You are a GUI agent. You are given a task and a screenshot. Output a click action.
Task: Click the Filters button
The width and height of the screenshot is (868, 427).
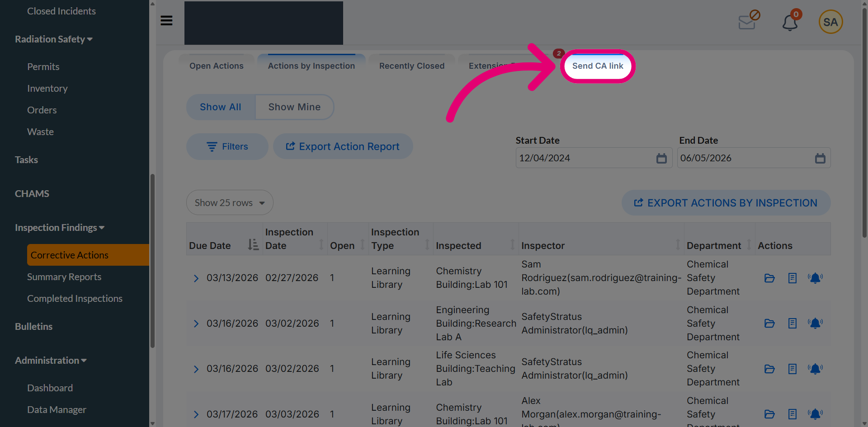(x=227, y=146)
